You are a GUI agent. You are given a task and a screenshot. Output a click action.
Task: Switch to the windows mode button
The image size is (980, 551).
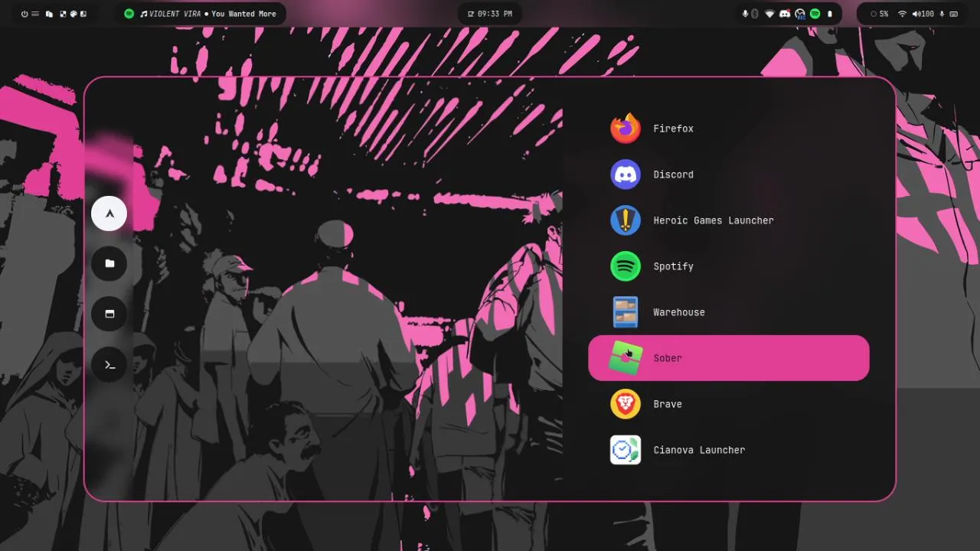pos(109,314)
